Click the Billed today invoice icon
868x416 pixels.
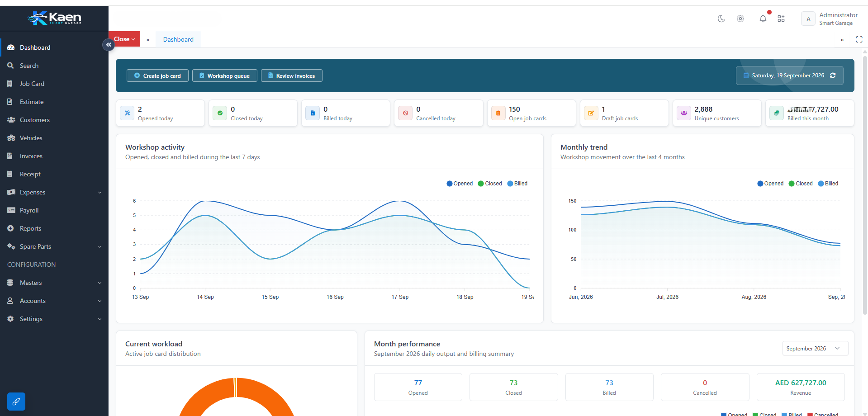coord(313,113)
